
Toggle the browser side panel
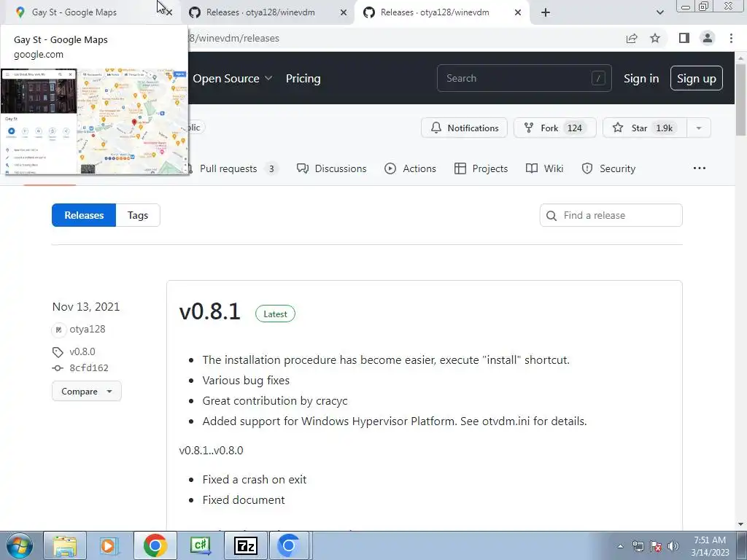click(x=684, y=38)
